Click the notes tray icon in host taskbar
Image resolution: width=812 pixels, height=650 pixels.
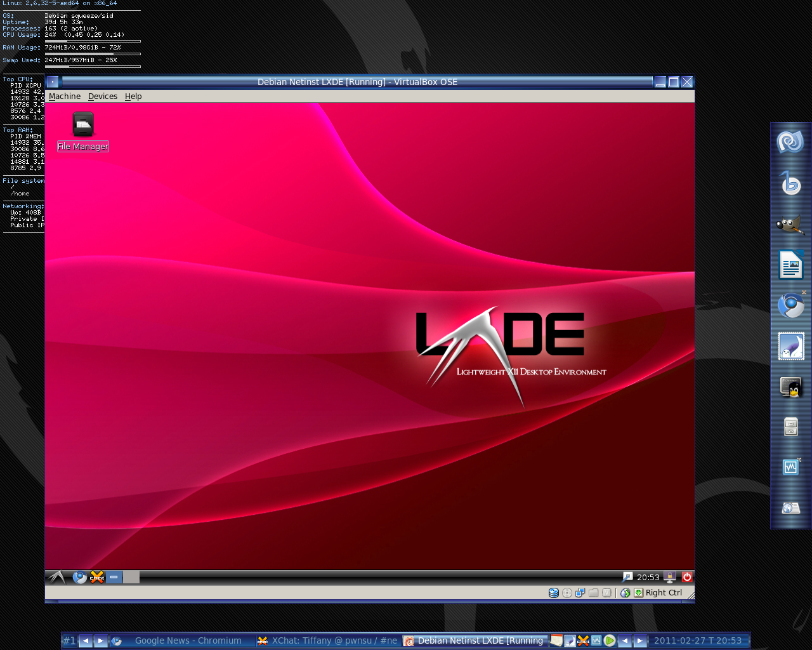coord(556,640)
